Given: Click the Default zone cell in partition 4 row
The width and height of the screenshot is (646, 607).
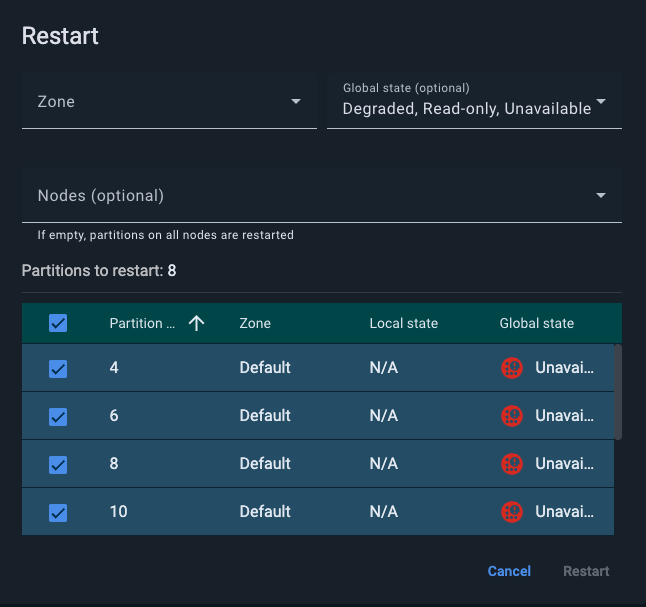Looking at the screenshot, I should tap(265, 368).
